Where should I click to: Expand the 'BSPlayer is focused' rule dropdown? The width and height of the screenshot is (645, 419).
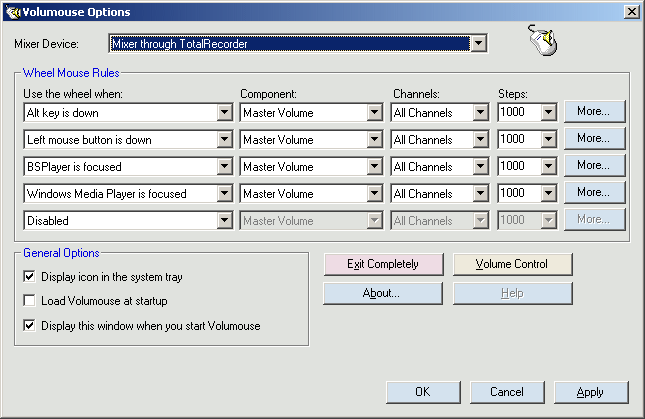tap(224, 167)
